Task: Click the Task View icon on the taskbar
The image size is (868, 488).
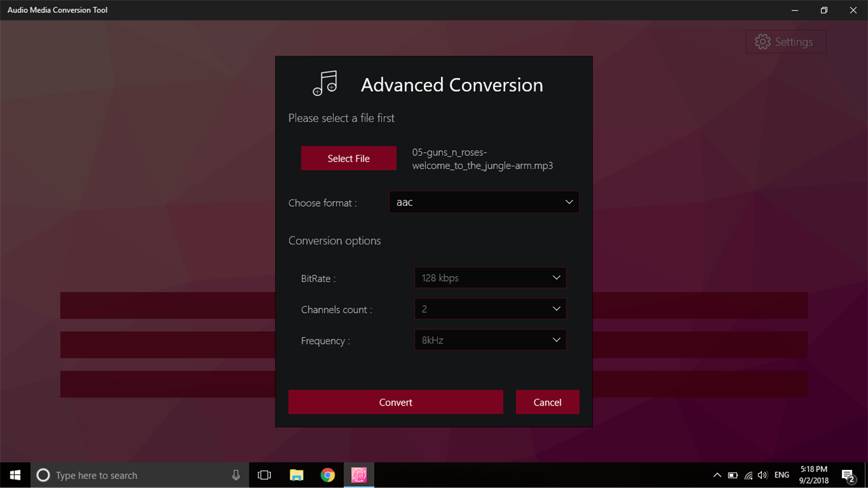Action: (264, 475)
